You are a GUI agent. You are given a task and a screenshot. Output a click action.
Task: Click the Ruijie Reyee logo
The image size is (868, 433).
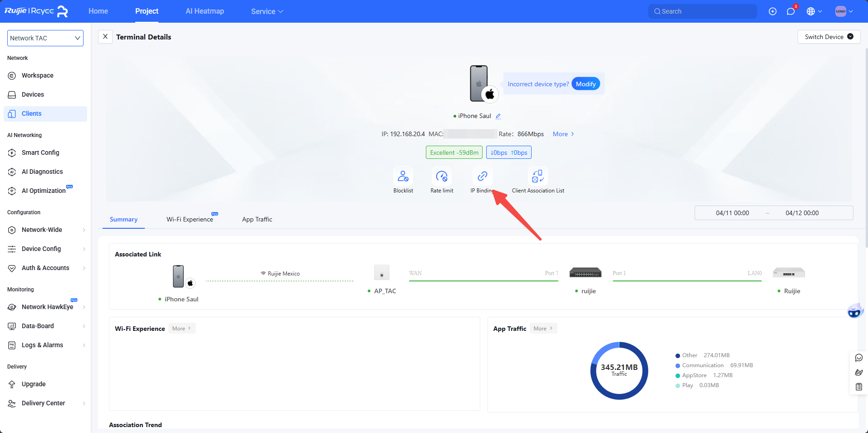tap(36, 11)
